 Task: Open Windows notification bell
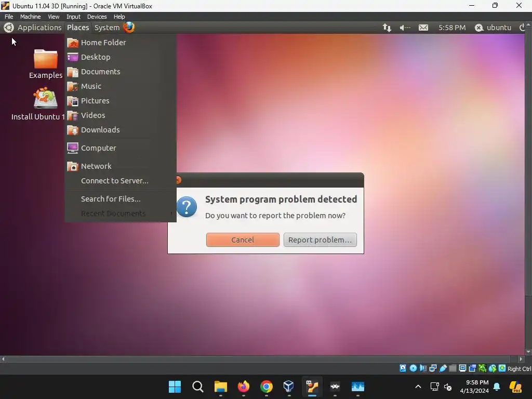pos(497,387)
